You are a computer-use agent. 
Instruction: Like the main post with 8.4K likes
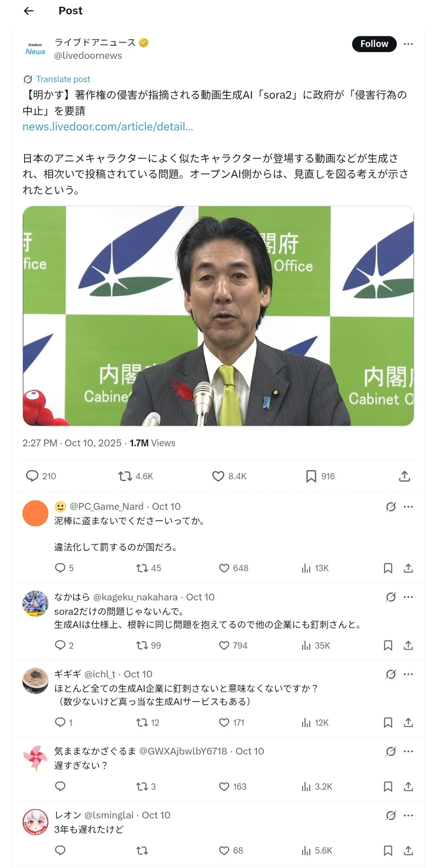(229, 476)
